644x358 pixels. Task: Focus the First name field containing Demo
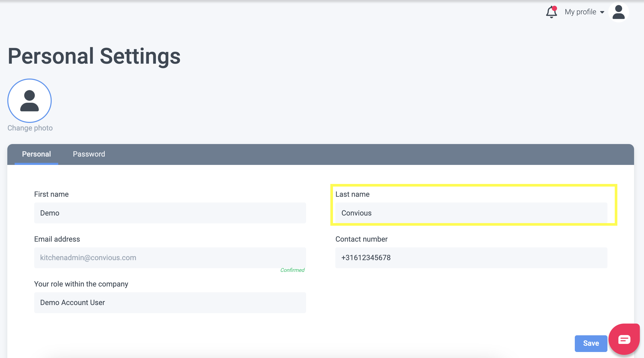[170, 213]
